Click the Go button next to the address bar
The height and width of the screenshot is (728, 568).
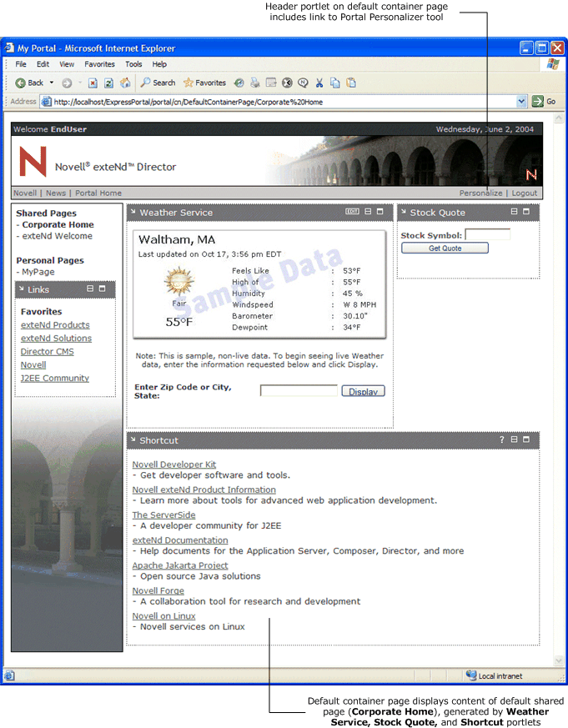pyautogui.click(x=544, y=101)
